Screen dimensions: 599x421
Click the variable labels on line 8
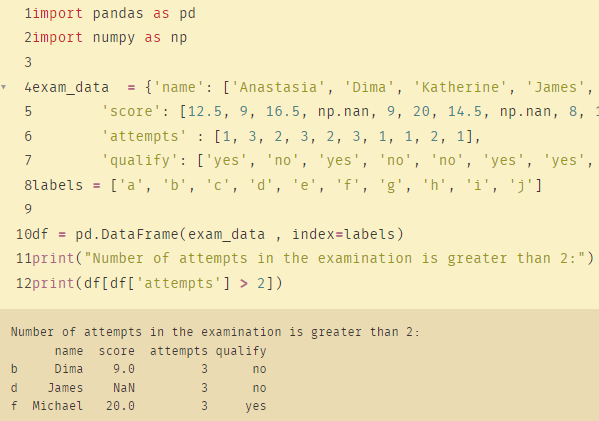(58, 185)
